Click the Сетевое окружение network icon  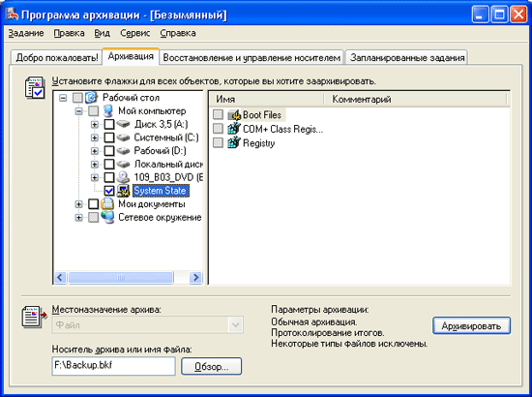107,217
